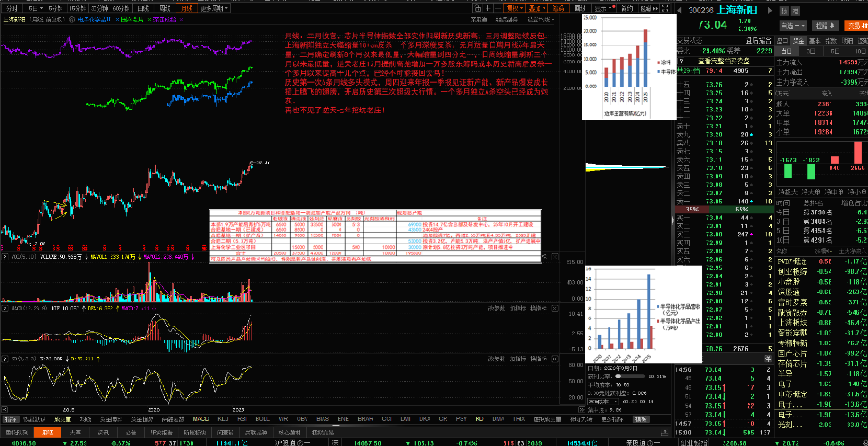Open the 更多周期 dropdown
The height and width of the screenshot is (446, 868).
(x=213, y=8)
